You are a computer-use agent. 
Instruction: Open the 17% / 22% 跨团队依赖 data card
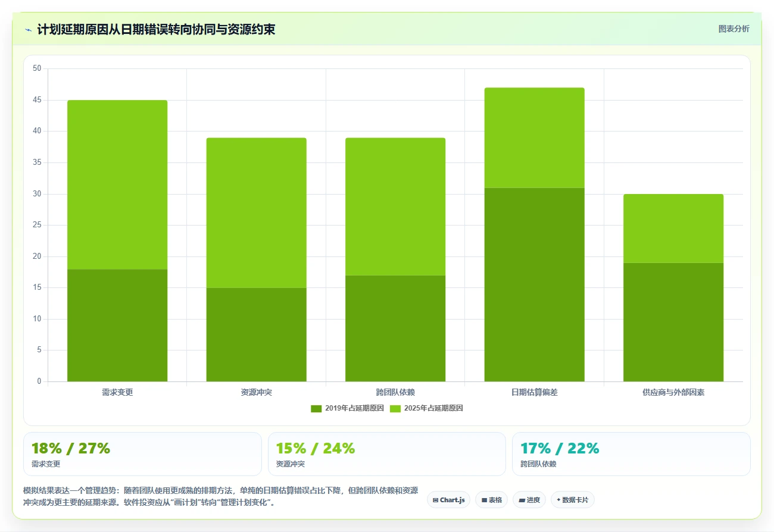(631, 454)
